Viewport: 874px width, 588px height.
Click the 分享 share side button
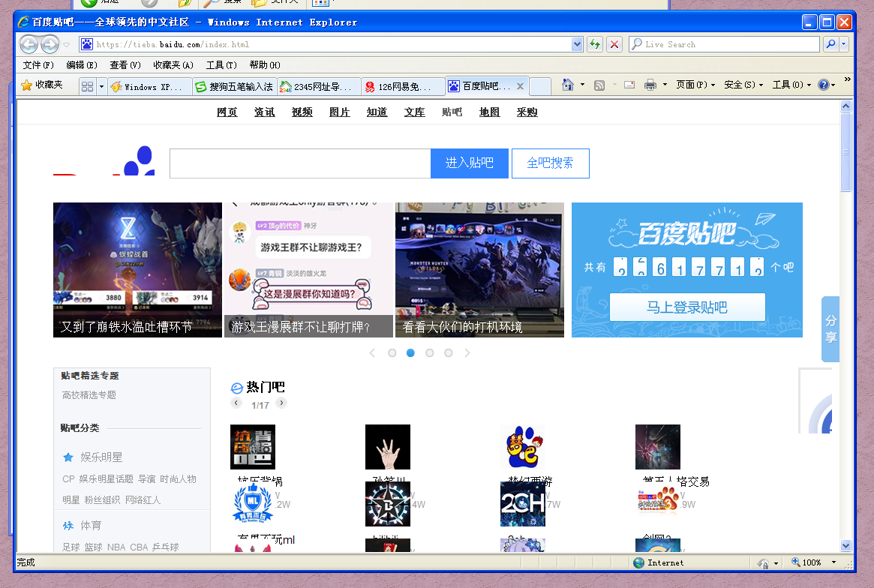pos(830,329)
